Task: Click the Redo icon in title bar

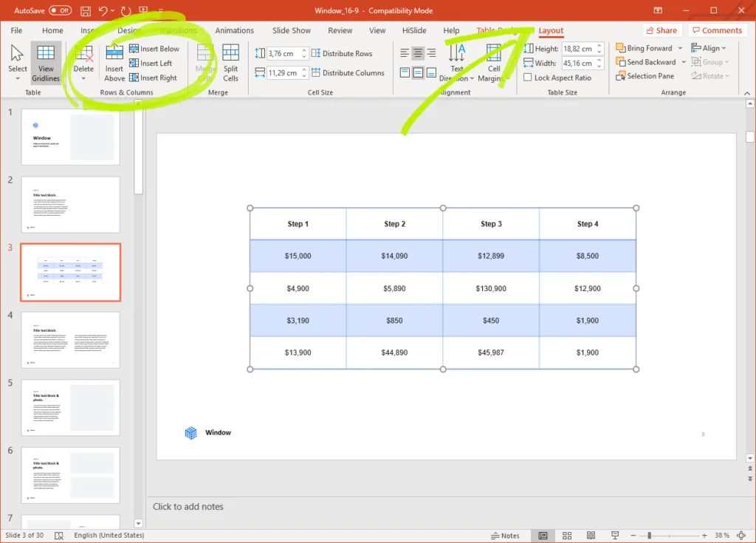Action: tap(126, 10)
